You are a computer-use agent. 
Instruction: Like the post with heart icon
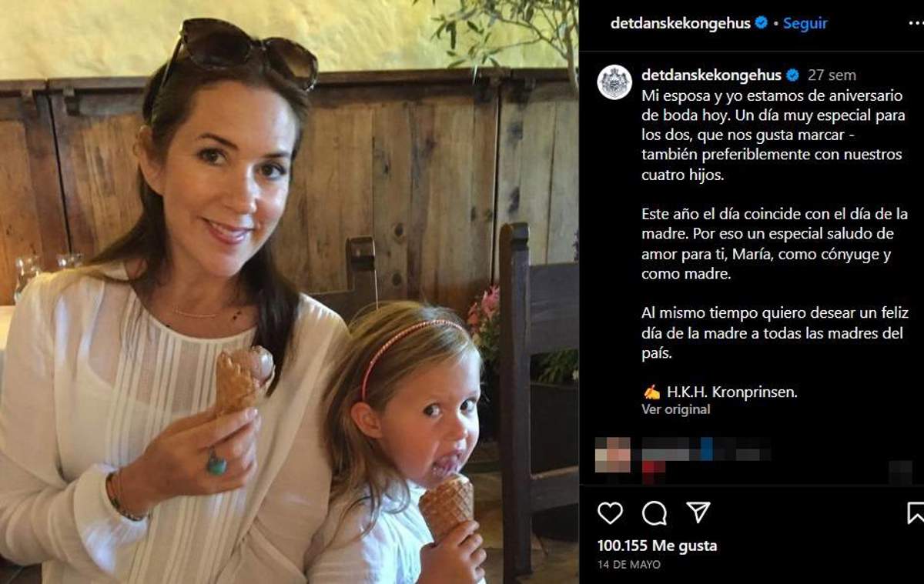point(610,512)
